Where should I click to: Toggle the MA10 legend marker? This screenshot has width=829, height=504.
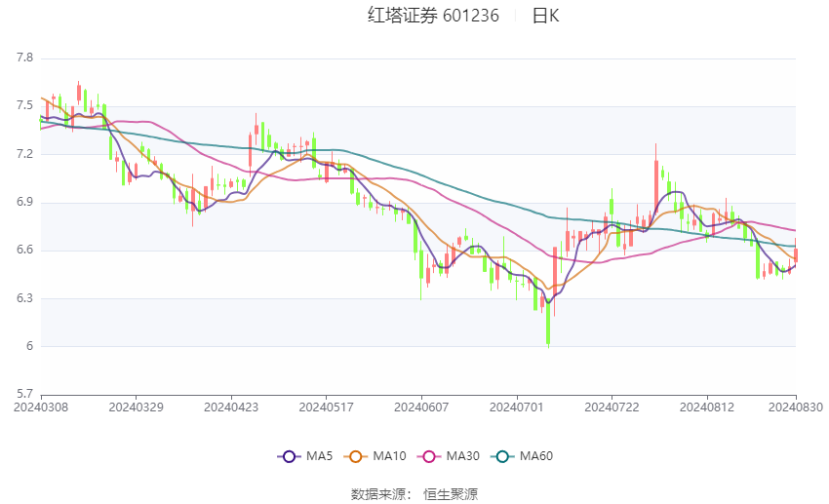coord(356,455)
